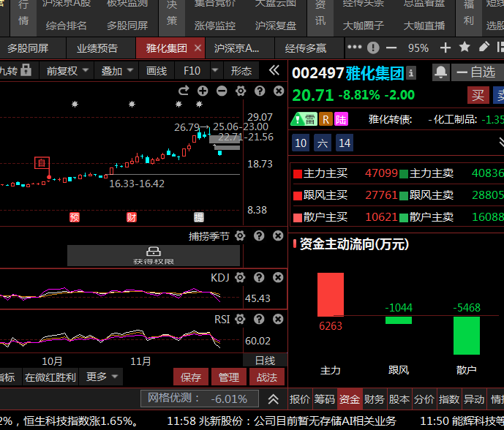The width and height of the screenshot is (504, 430).
Task: Click the star favorite icon in tab bar
Action: pyautogui.click(x=464, y=48)
